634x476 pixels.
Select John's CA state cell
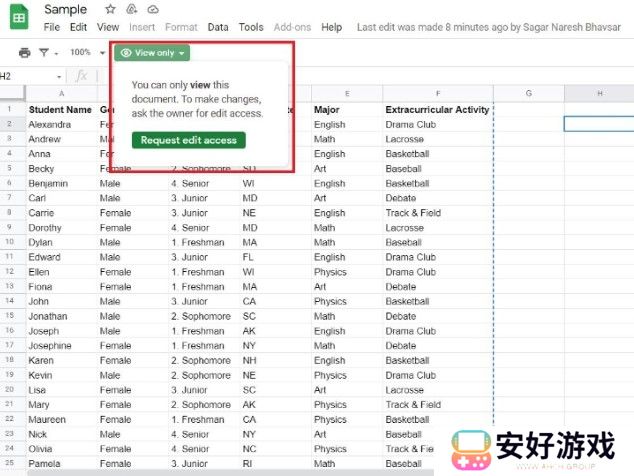point(276,301)
